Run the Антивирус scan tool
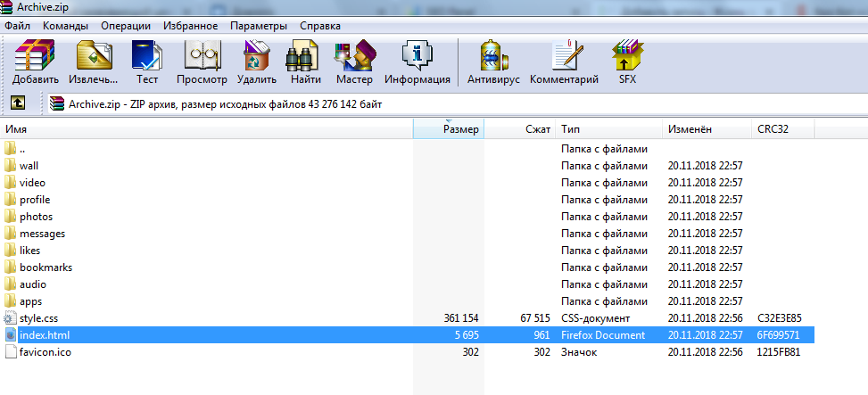The image size is (868, 395). click(x=494, y=55)
